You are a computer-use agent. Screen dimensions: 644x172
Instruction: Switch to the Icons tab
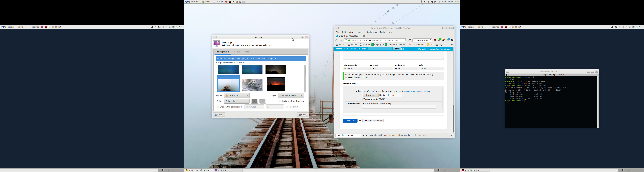click(248, 52)
